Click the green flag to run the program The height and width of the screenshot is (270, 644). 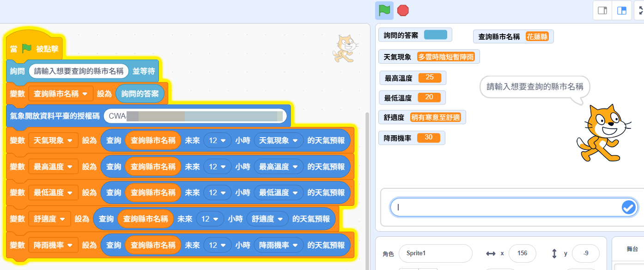coord(384,10)
